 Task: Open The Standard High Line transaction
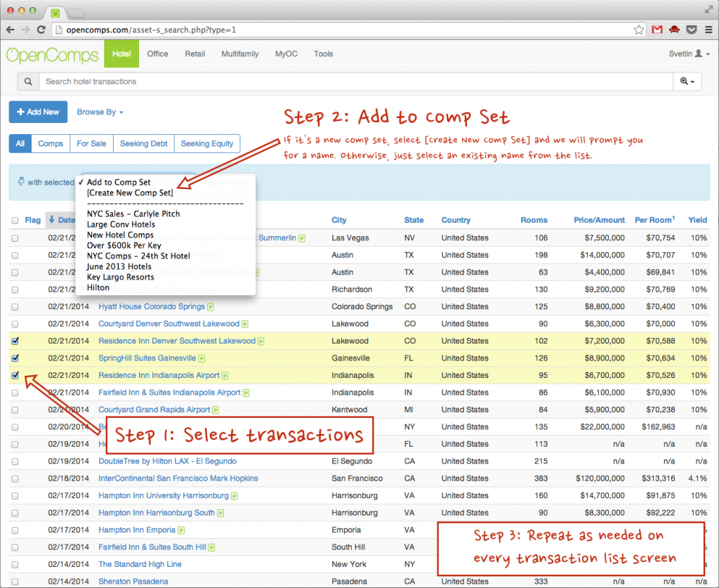pos(140,565)
